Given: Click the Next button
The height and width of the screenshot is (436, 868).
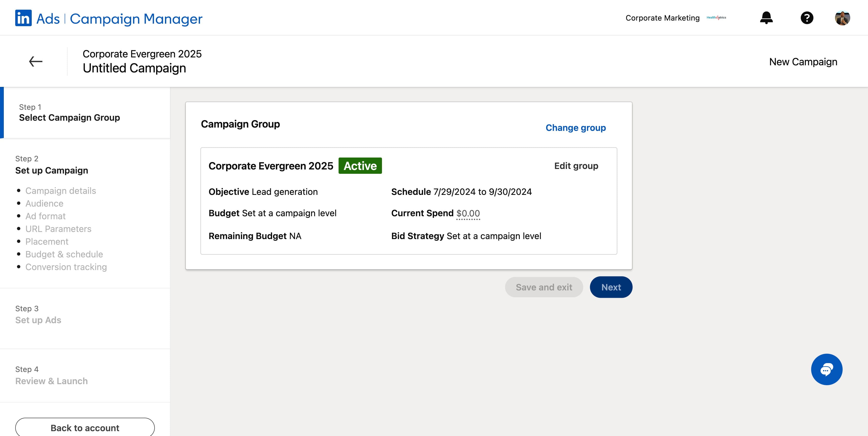Looking at the screenshot, I should 611,287.
